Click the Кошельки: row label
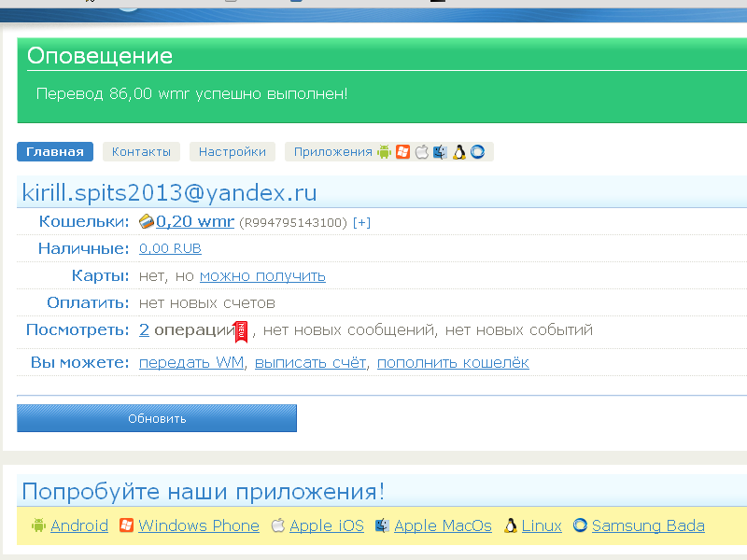 click(x=84, y=221)
